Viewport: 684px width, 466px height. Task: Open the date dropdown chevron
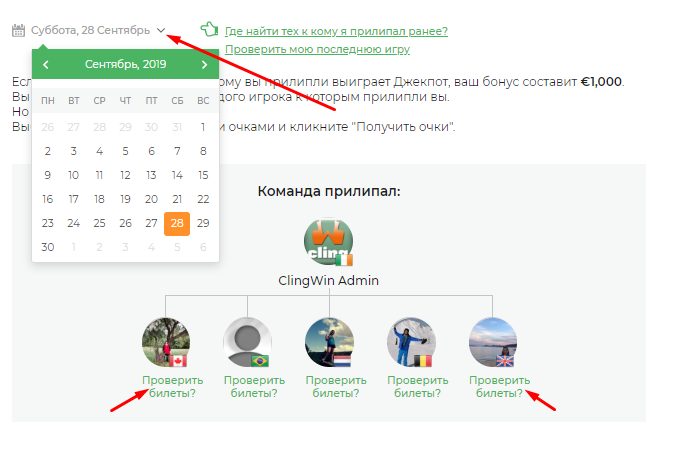pyautogui.click(x=161, y=30)
